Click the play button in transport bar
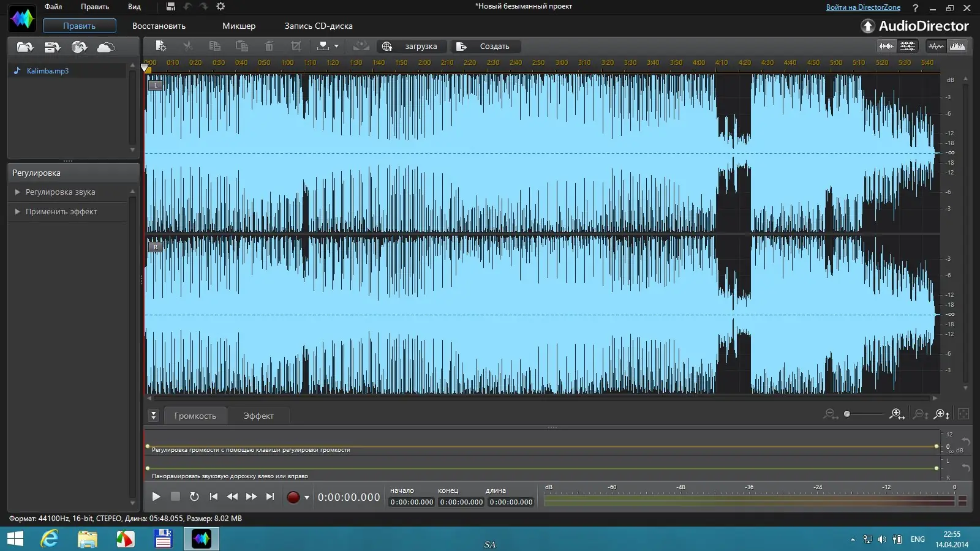 [x=156, y=497]
